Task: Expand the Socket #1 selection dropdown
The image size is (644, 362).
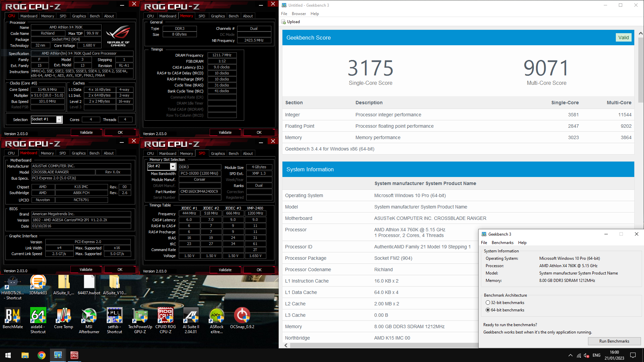Action: click(x=59, y=120)
